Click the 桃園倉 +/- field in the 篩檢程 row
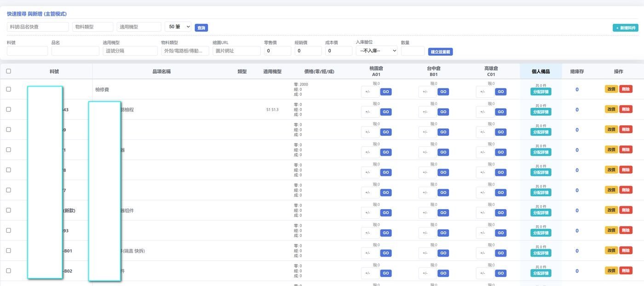This screenshot has height=286, width=644. 370,112
